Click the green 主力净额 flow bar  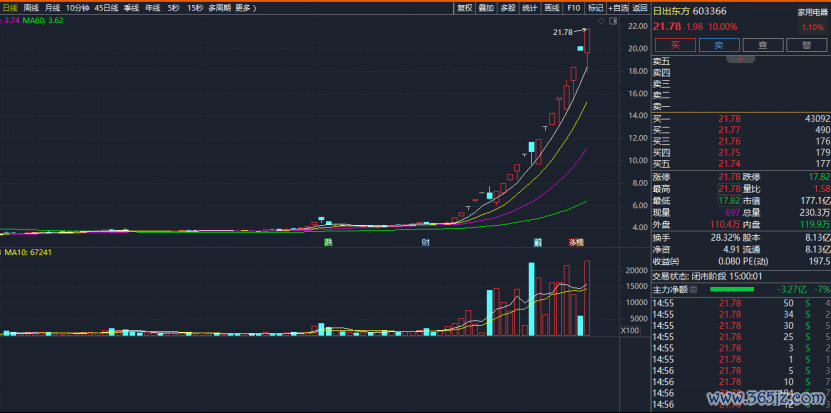732,289
